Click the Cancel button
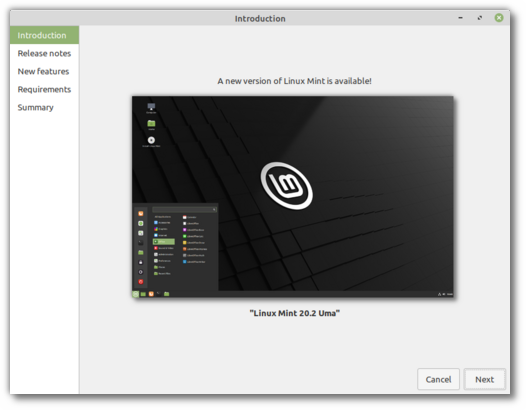This screenshot has width=526, height=410. (438, 379)
